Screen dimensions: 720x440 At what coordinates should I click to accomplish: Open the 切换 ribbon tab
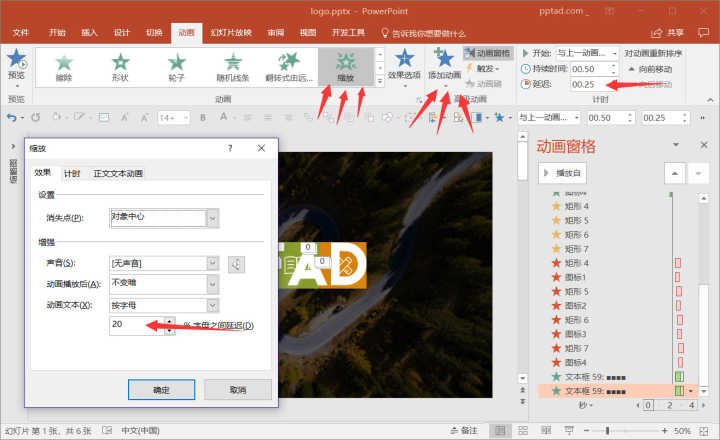(x=154, y=33)
